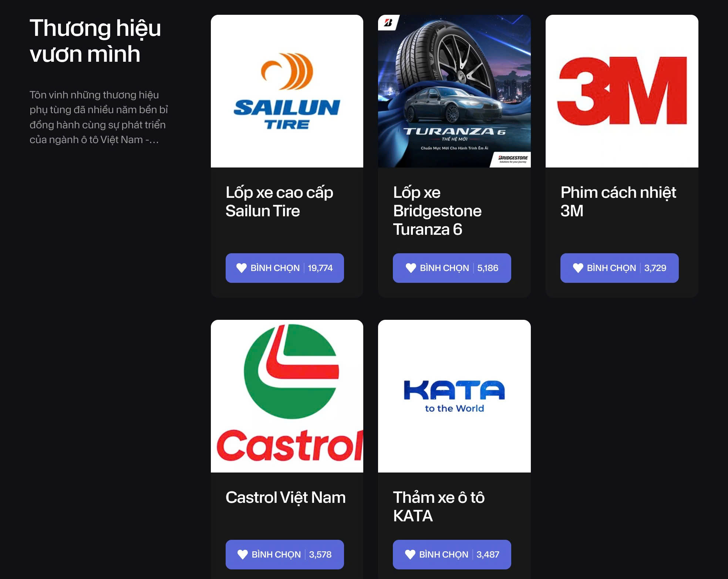Click the Thương hiệu vươn mình heading
Viewport: 728px width, 579px height.
pyautogui.click(x=95, y=41)
